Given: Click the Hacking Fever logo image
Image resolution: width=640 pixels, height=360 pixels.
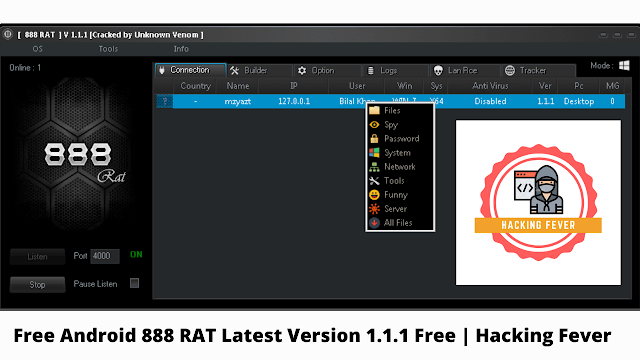Looking at the screenshot, I should pyautogui.click(x=538, y=202).
